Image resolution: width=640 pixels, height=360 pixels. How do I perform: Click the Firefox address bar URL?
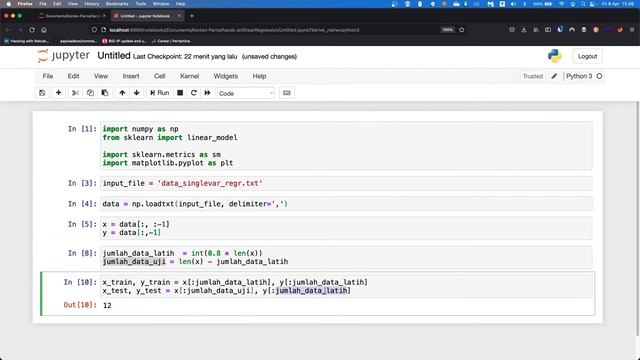pos(234,30)
